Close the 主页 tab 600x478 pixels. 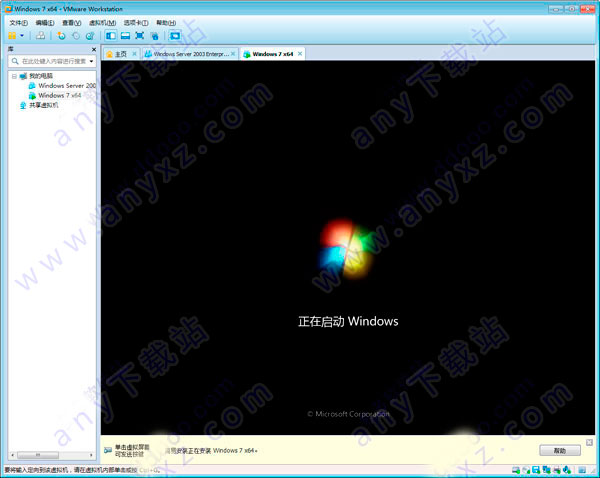click(x=134, y=54)
